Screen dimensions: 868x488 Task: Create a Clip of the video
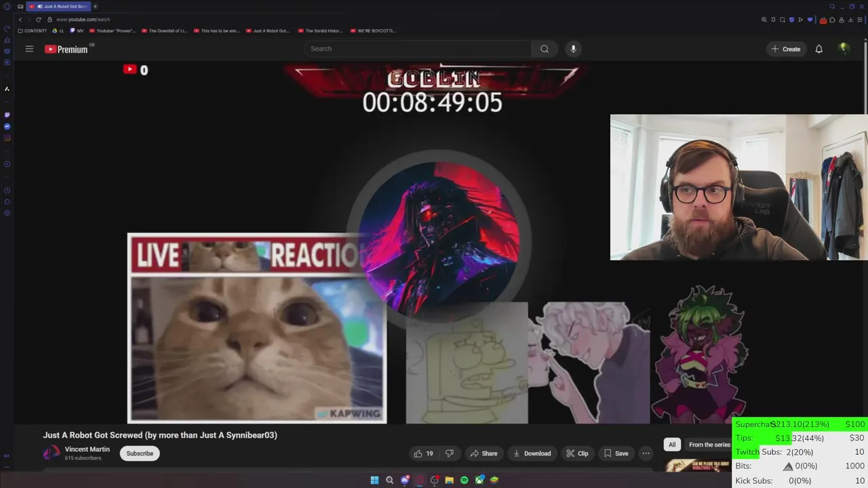point(577,453)
